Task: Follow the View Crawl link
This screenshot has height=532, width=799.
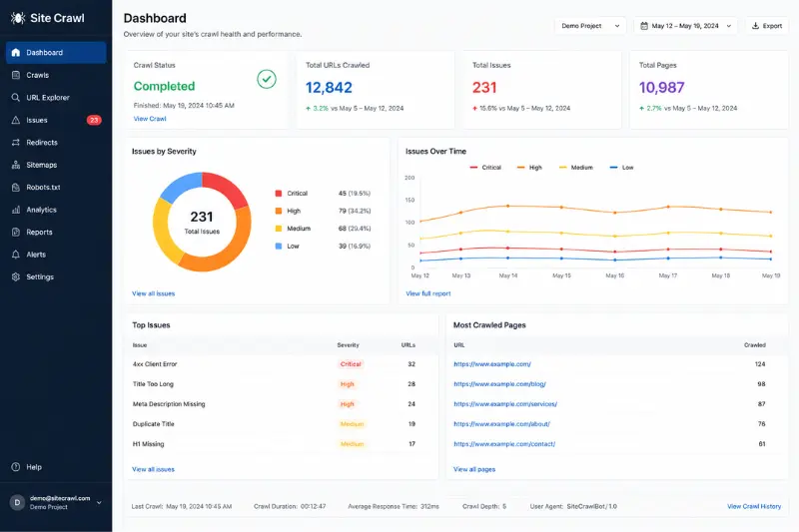Action: pyautogui.click(x=150, y=119)
